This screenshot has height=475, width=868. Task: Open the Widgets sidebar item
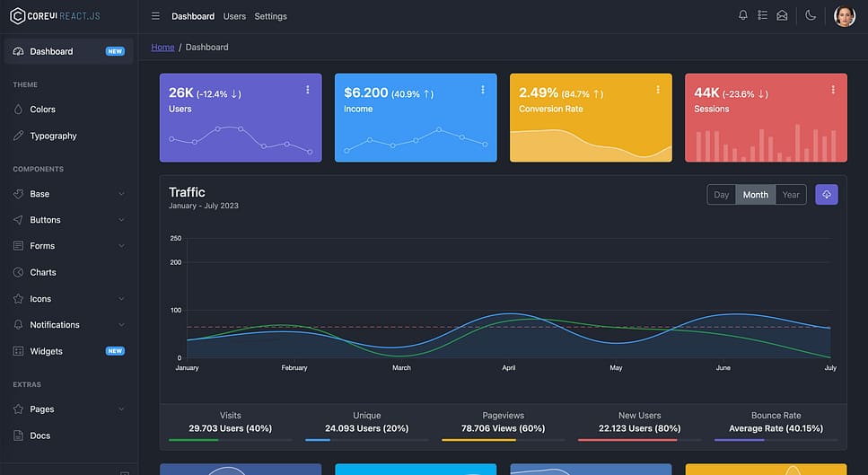[47, 351]
